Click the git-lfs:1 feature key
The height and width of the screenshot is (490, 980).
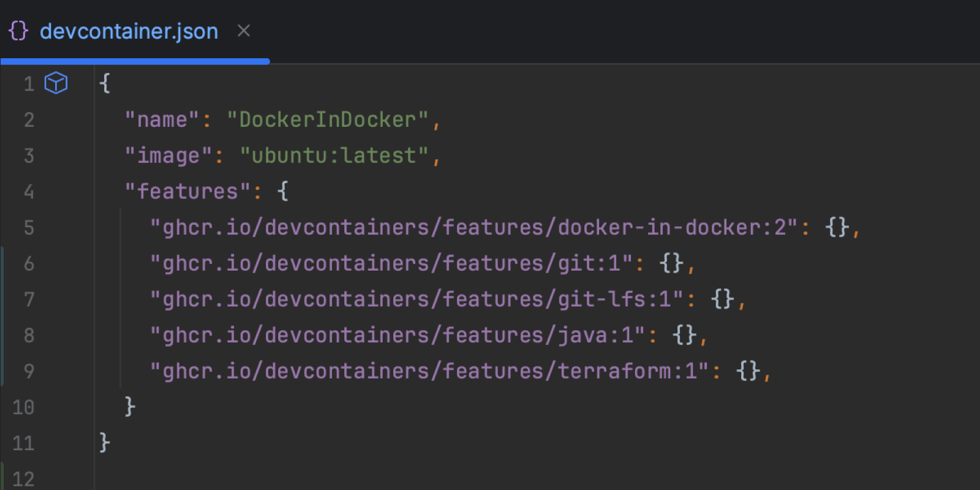coord(417,300)
